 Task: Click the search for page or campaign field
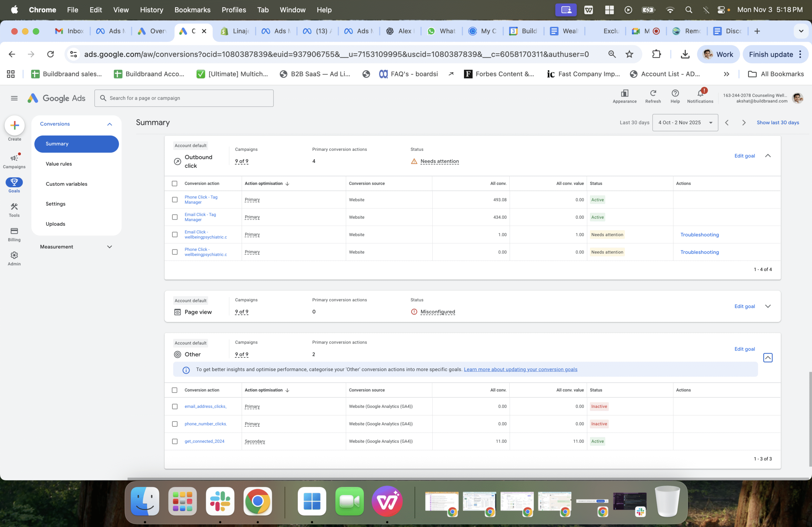click(x=184, y=98)
